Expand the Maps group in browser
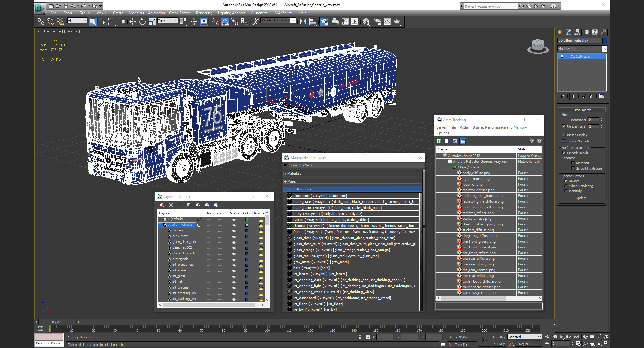Screen dimensions: 644x348 (x=352, y=181)
